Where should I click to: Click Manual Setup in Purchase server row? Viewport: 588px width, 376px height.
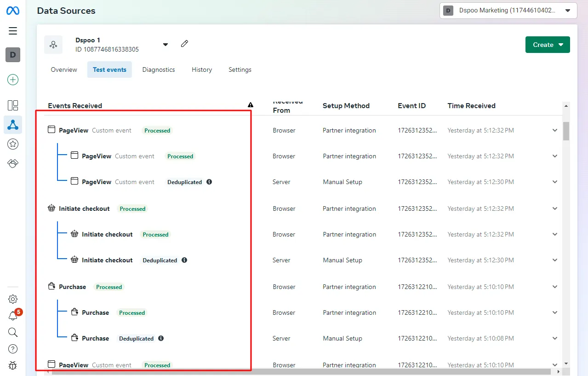(x=343, y=338)
